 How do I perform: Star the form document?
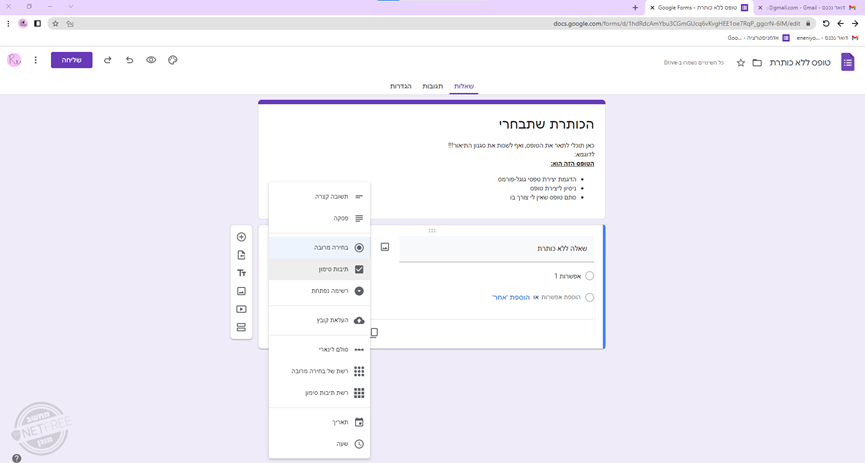point(741,63)
